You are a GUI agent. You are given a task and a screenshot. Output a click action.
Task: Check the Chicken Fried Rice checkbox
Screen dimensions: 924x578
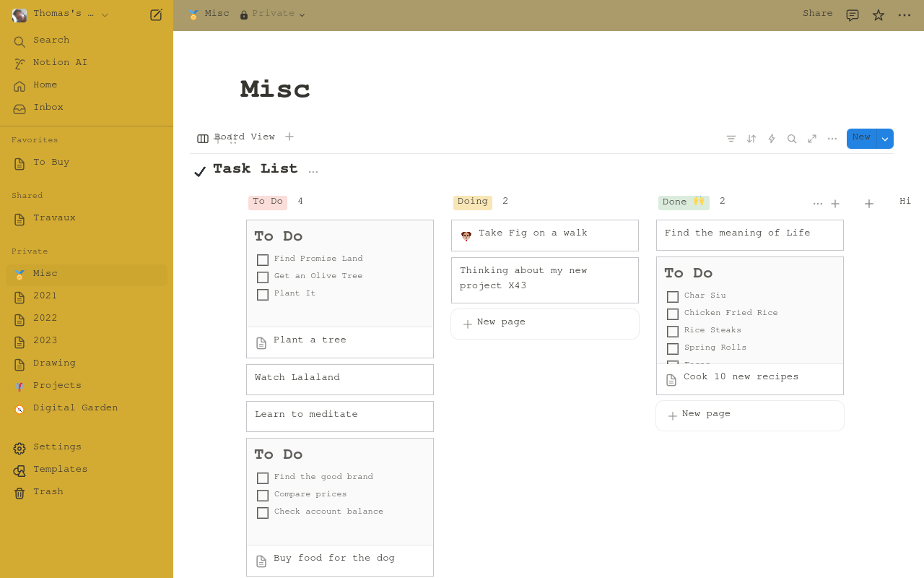[673, 314]
